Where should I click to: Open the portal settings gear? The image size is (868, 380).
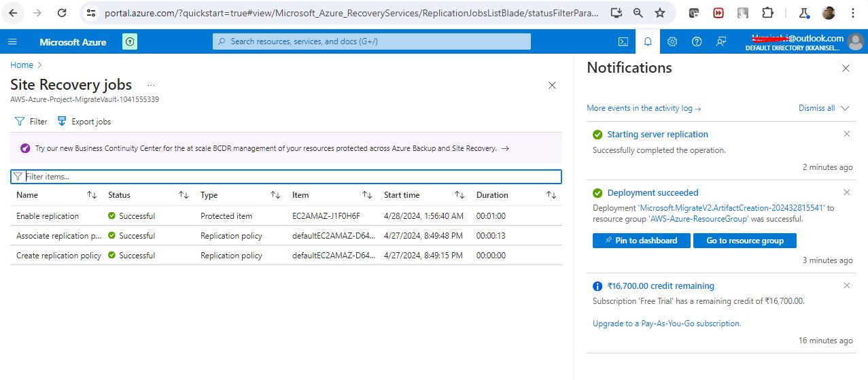(672, 41)
